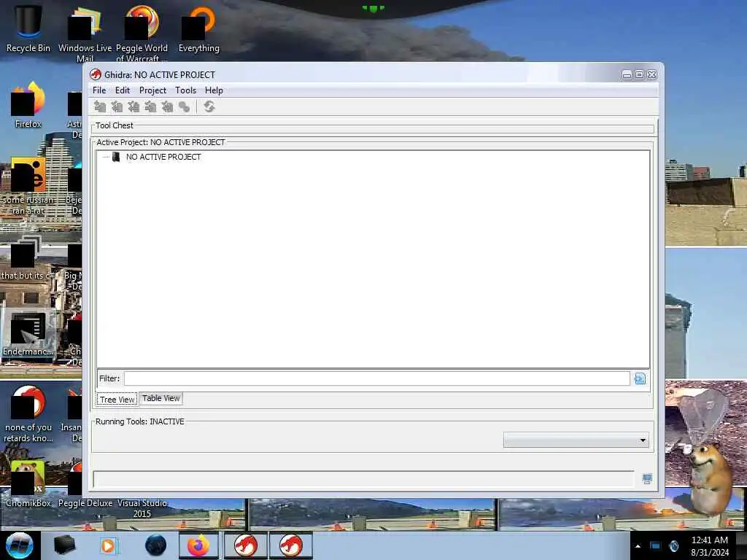The height and width of the screenshot is (560, 747).
Task: Click inside the Filter text field
Action: (377, 378)
